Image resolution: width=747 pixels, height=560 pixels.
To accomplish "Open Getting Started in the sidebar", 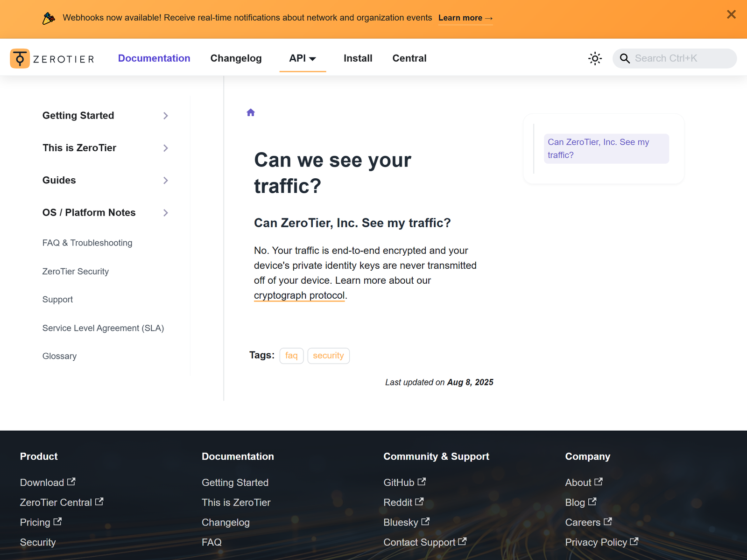I will point(78,115).
